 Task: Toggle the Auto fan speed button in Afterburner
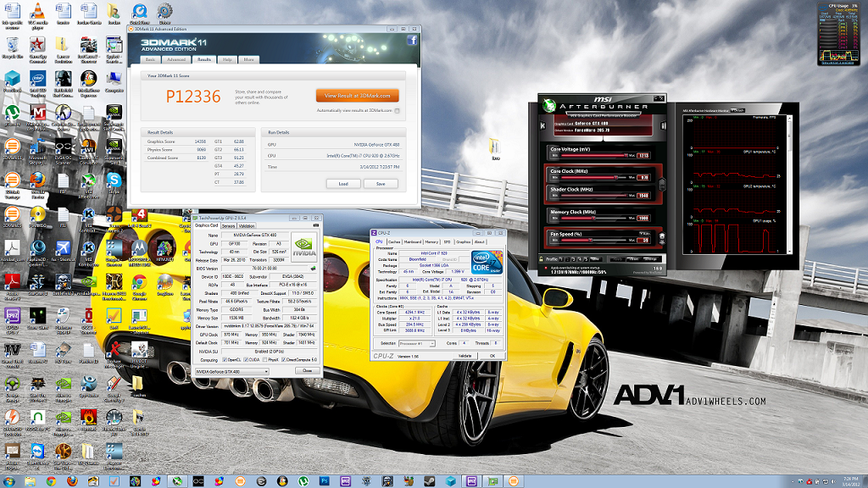[x=644, y=234]
